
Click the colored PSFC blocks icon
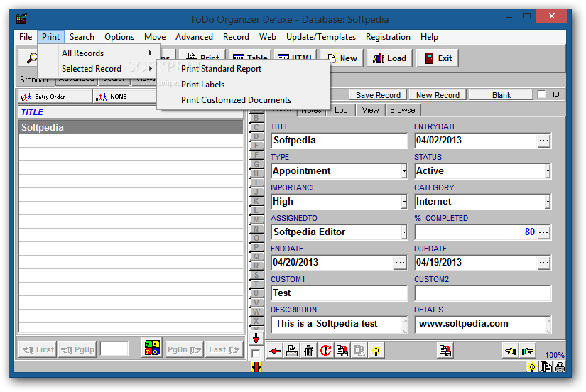152,348
